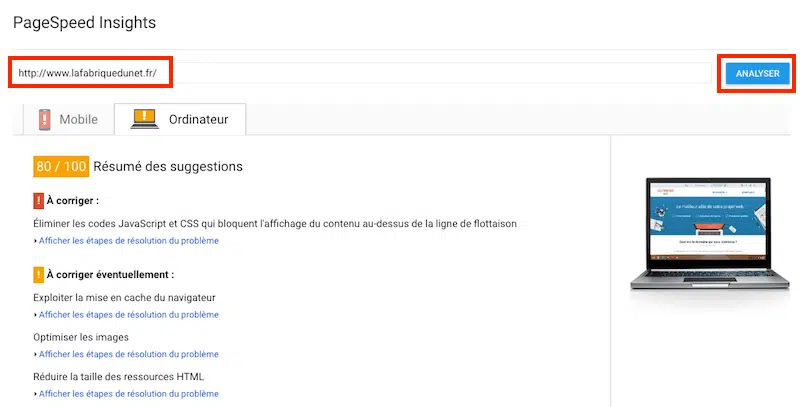
Task: Click the yellow exclamation icon beside À corriger éventuellement
Action: tap(38, 274)
